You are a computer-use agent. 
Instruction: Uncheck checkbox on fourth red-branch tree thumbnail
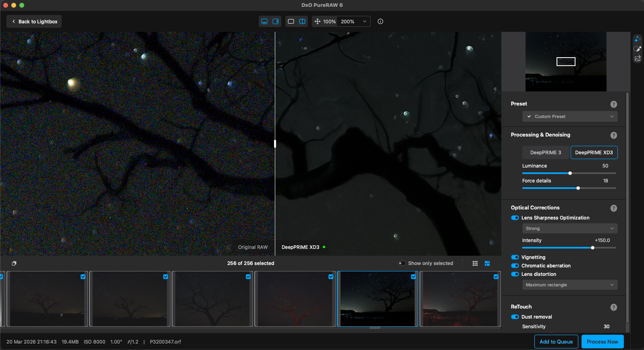tap(331, 277)
